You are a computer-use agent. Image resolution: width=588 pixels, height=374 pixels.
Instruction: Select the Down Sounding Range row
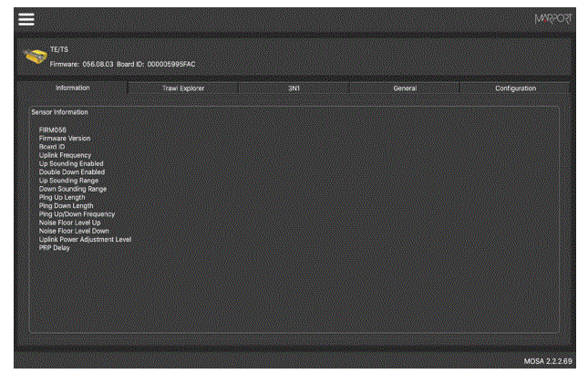[73, 189]
